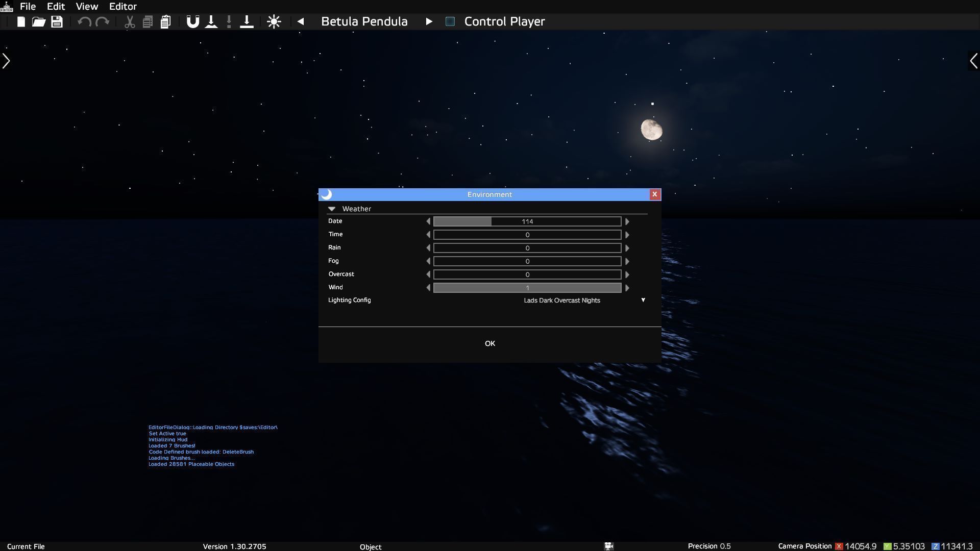Open the Editor menu
The width and height of the screenshot is (980, 551).
coord(122,6)
